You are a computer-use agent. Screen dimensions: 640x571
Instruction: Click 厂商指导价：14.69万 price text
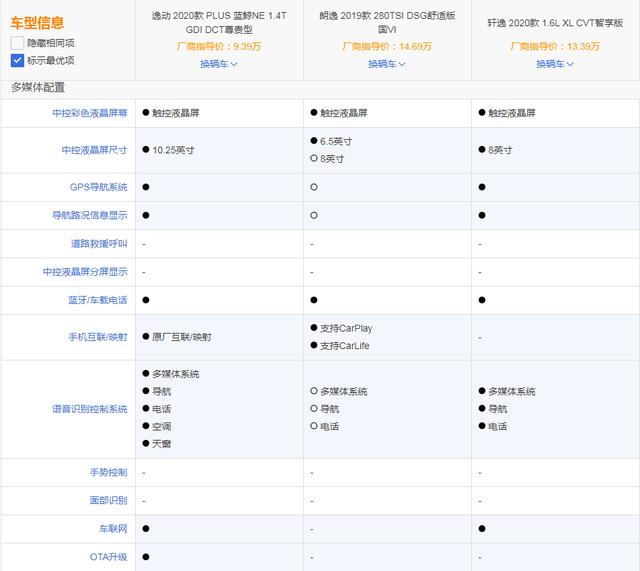(x=387, y=47)
